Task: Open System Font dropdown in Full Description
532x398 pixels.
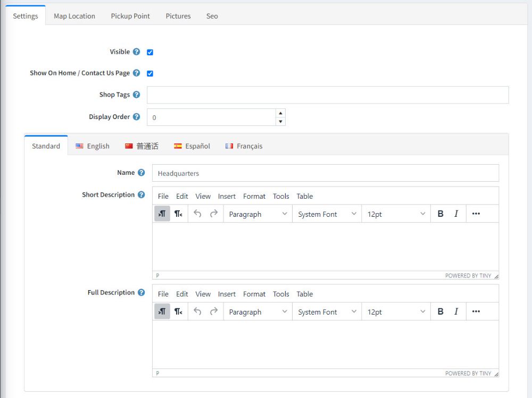Action: 327,311
